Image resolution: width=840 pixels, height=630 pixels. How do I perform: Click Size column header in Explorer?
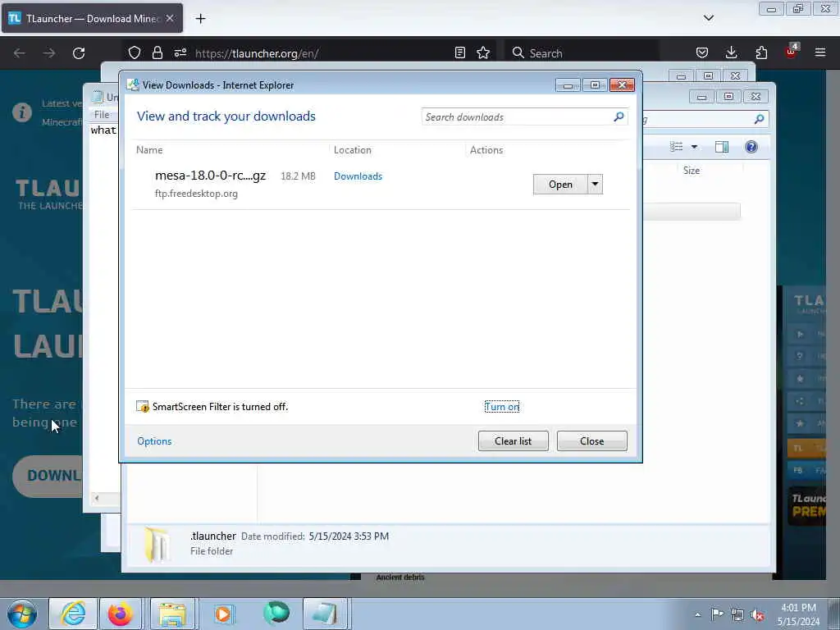(691, 171)
